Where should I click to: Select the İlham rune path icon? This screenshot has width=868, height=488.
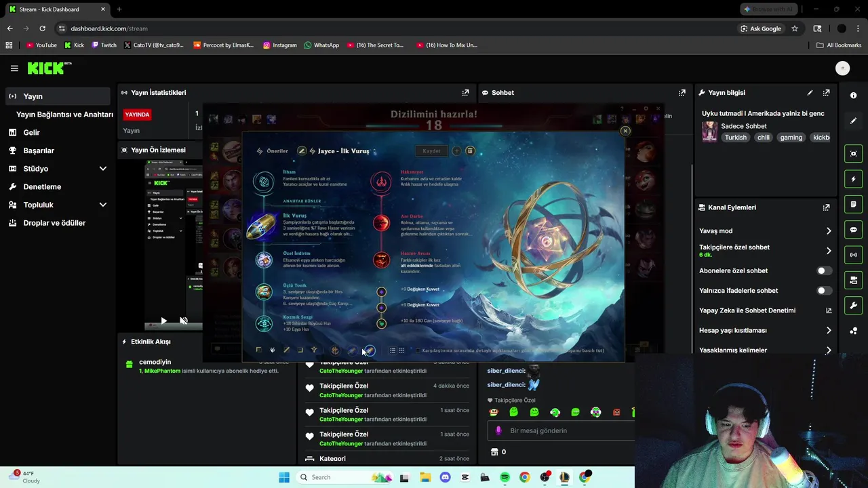pos(263,181)
